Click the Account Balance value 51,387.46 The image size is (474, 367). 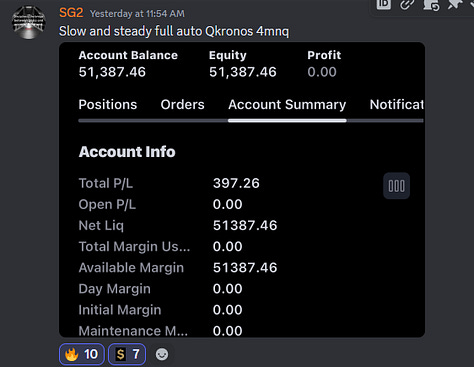[x=112, y=72]
